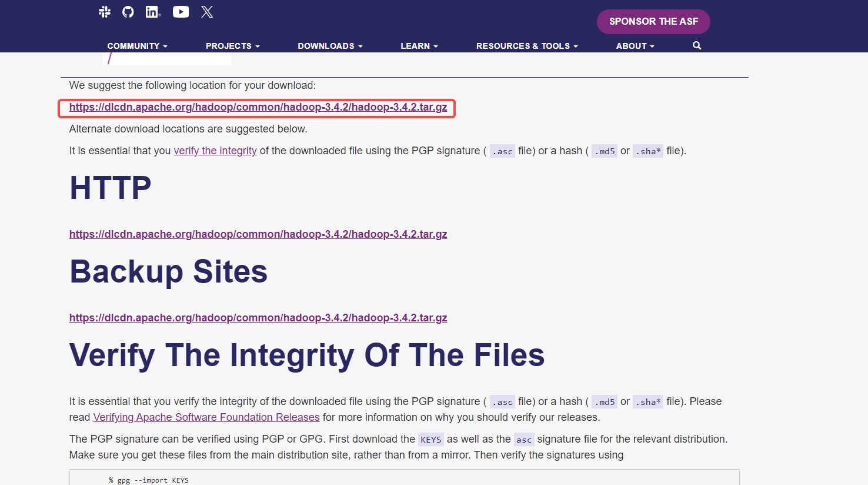Expand the About menu
This screenshot has height=485, width=868.
635,46
